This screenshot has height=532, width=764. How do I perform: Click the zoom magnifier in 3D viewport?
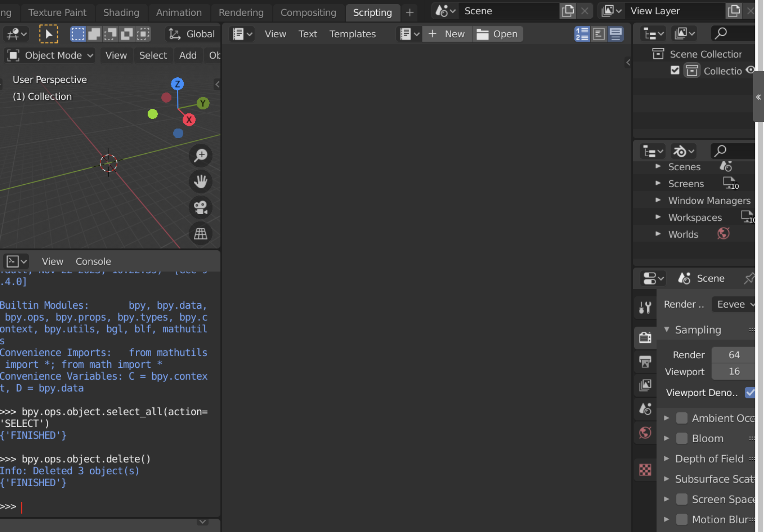200,155
